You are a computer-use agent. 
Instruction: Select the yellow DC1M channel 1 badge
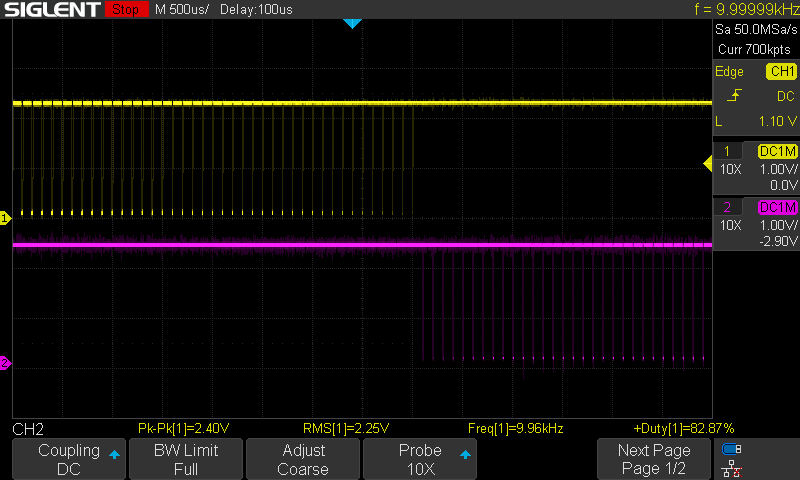pos(778,151)
